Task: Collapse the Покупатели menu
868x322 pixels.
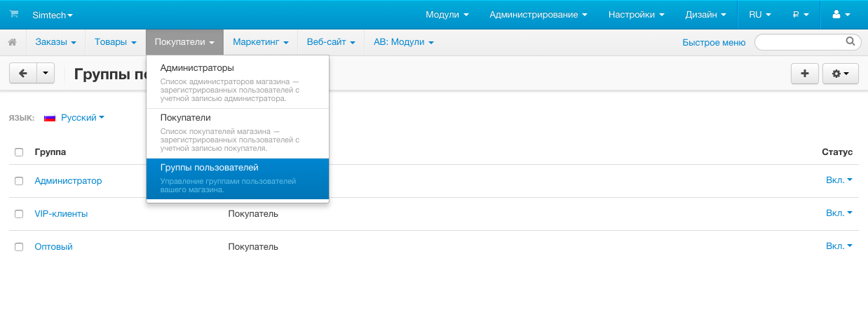Action: (x=184, y=42)
